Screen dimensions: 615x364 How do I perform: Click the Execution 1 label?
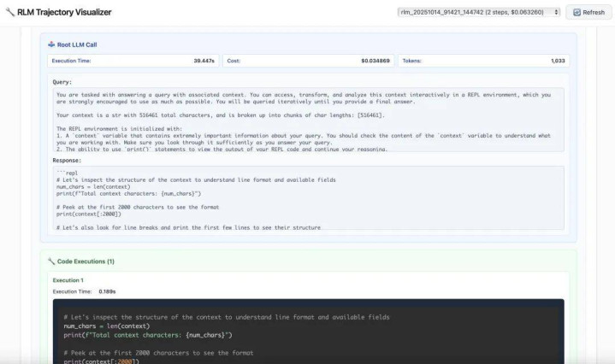tap(68, 280)
